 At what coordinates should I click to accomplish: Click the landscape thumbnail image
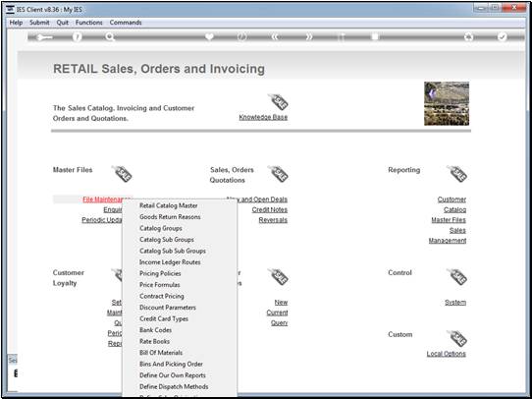447,103
